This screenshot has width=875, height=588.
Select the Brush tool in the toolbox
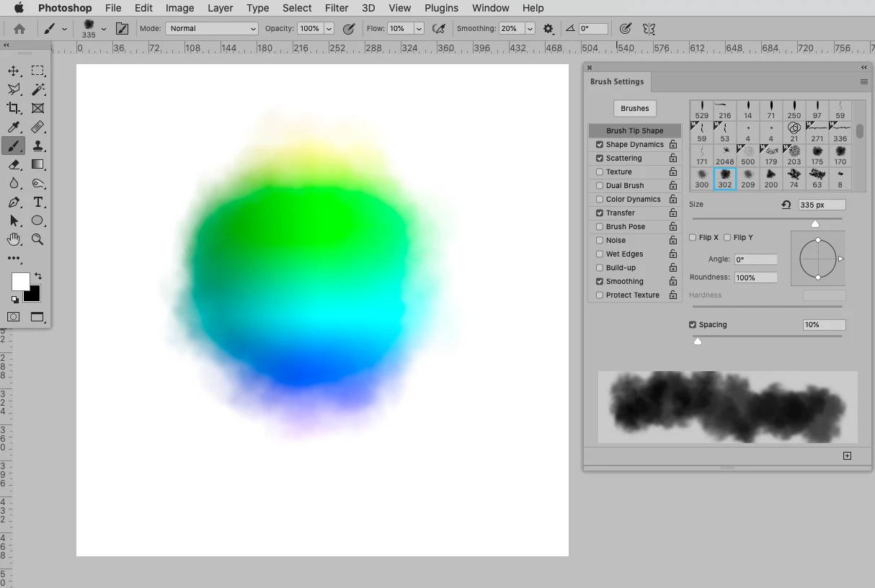click(14, 146)
